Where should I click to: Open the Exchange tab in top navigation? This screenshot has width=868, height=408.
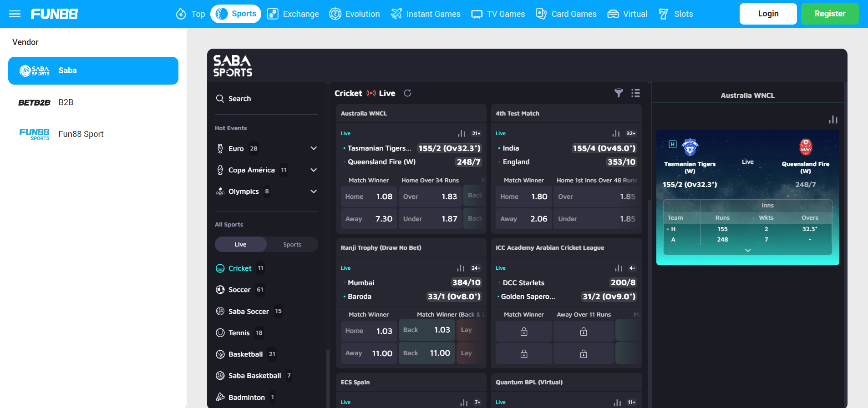(293, 14)
